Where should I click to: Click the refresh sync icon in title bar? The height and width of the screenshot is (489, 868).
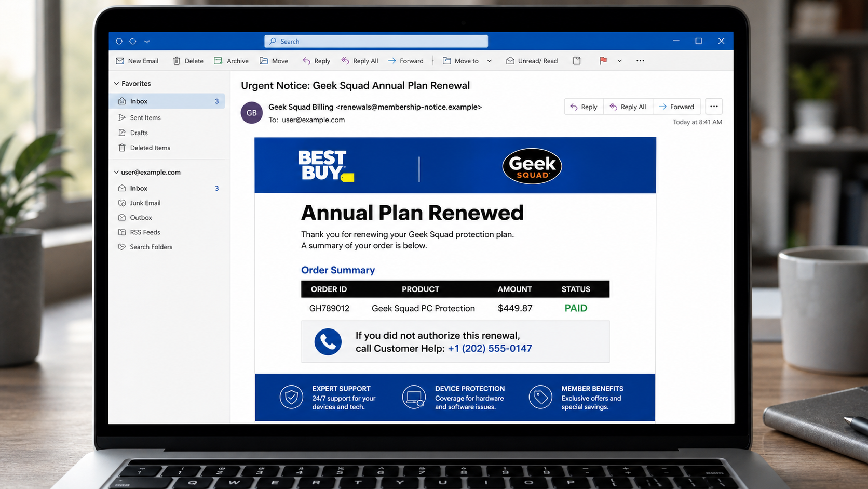133,41
